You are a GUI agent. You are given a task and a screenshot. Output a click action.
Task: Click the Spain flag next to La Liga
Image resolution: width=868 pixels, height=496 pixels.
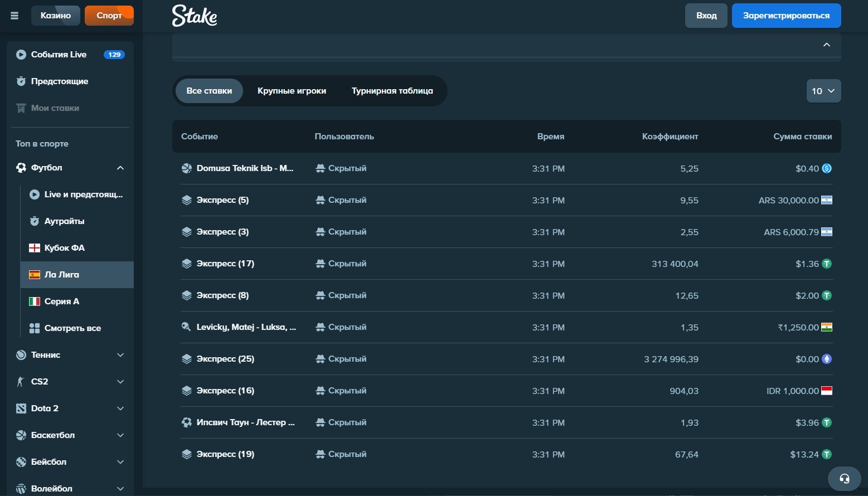[x=35, y=275]
